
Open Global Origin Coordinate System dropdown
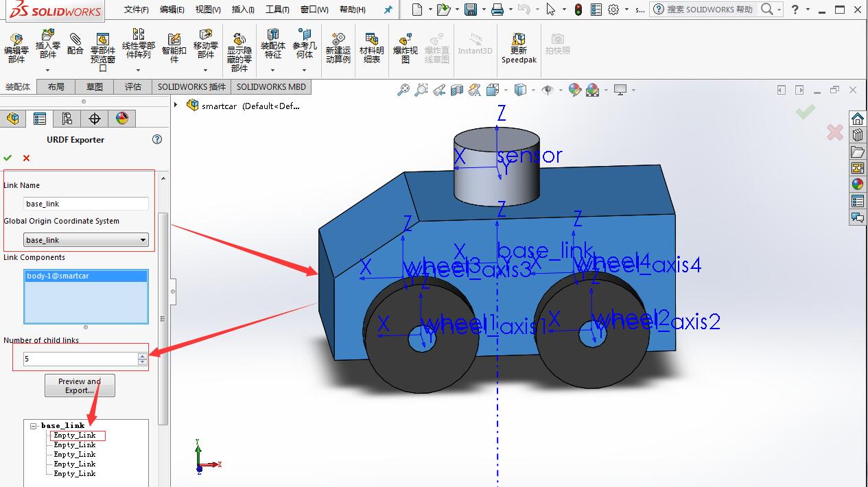(143, 240)
